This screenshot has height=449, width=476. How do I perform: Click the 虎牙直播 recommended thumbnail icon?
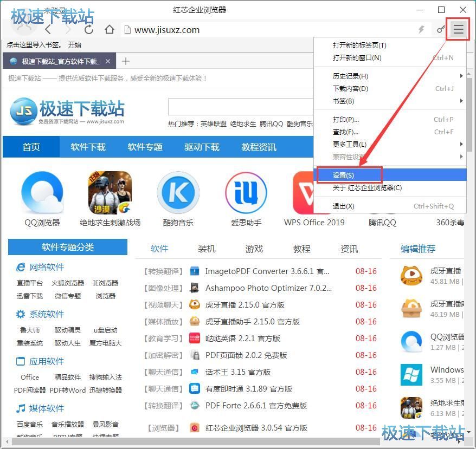411,276
